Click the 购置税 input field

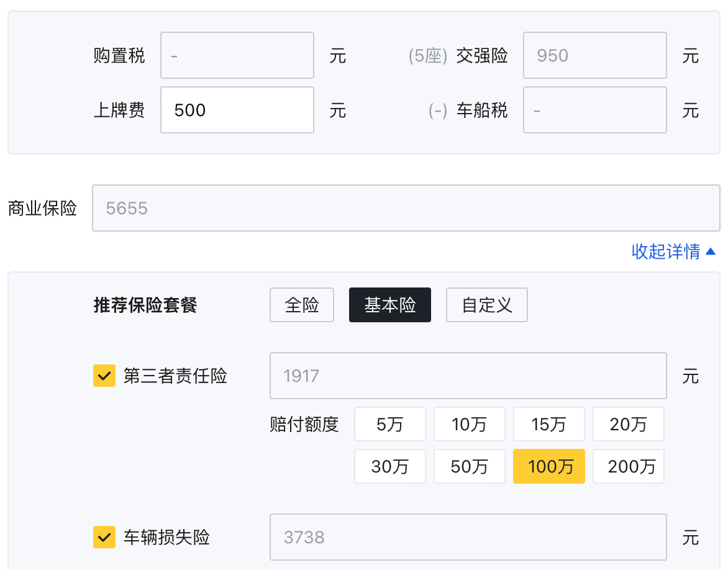point(237,55)
